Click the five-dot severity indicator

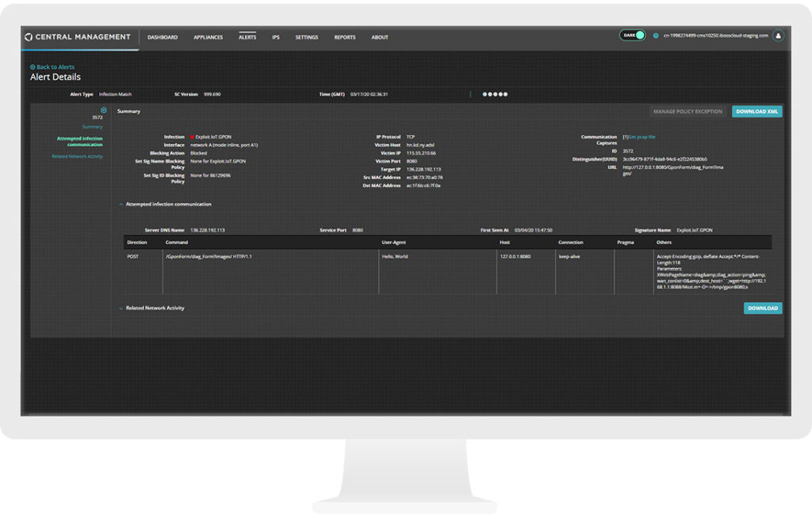(x=495, y=94)
